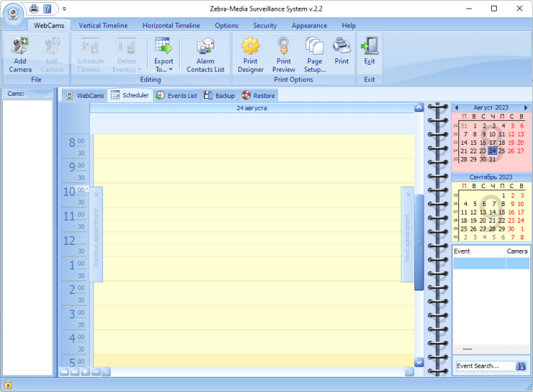The width and height of the screenshot is (533, 392).
Task: Click Previous appointment side button
Action: [x=96, y=234]
